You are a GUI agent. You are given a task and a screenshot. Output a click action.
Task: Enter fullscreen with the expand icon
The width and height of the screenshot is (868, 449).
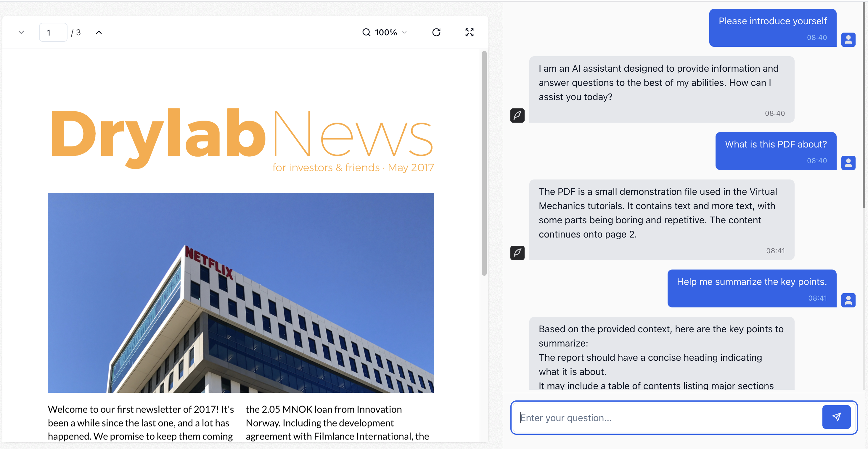pos(470,32)
